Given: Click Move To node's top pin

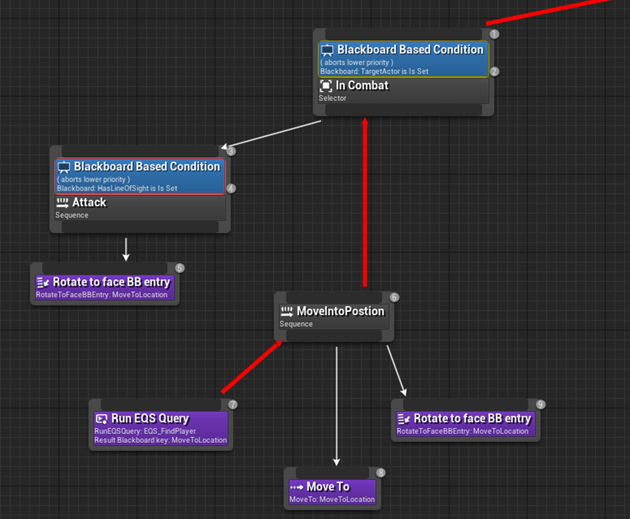Looking at the screenshot, I should click(x=332, y=473).
